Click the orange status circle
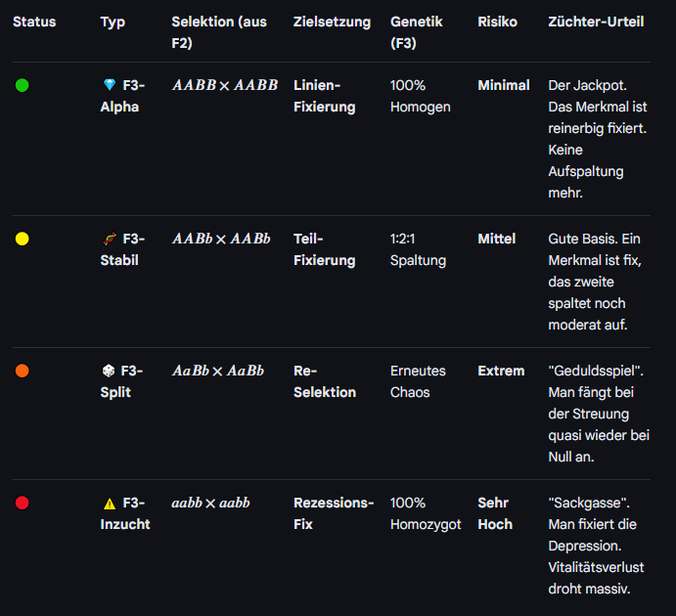The width and height of the screenshot is (676, 616). click(x=22, y=371)
